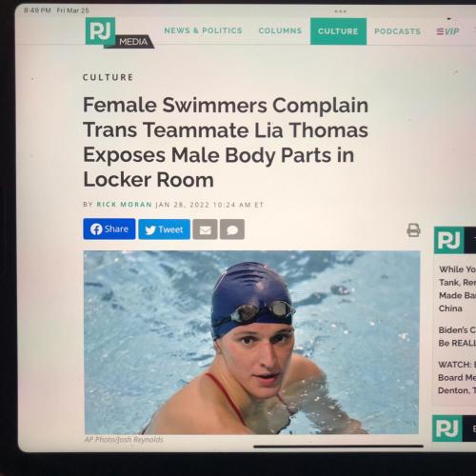Screen dimensions: 476x476
Task: Click the PJ Media logo
Action: click(x=119, y=32)
